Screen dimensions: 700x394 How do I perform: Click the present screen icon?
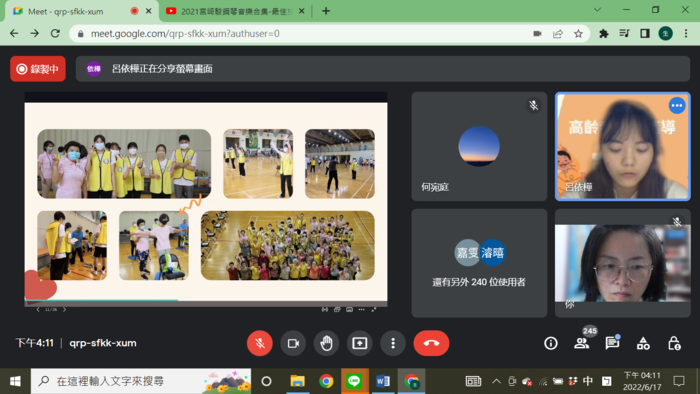coord(360,343)
